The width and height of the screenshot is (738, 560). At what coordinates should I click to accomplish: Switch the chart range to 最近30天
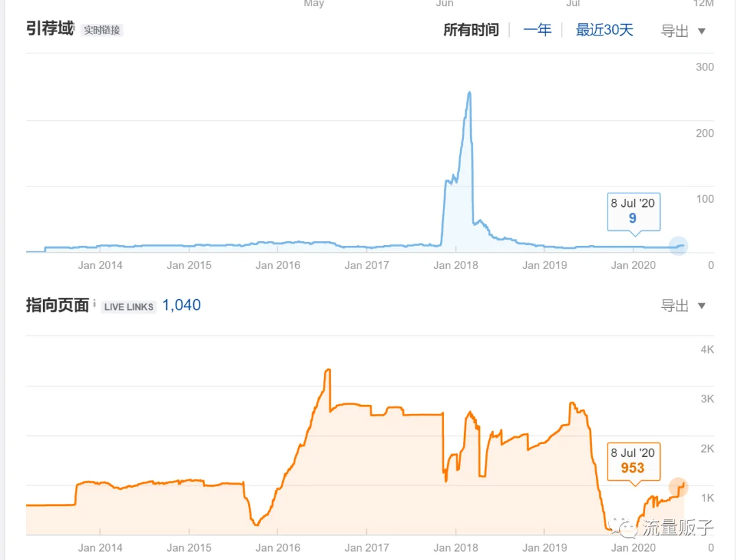pos(604,30)
